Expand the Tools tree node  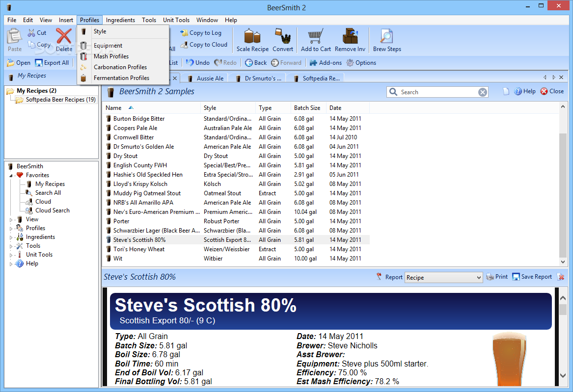(x=11, y=246)
